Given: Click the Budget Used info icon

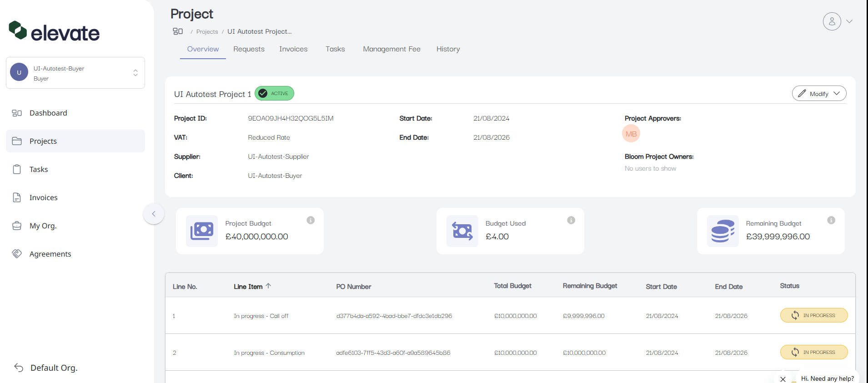Looking at the screenshot, I should [x=571, y=220].
